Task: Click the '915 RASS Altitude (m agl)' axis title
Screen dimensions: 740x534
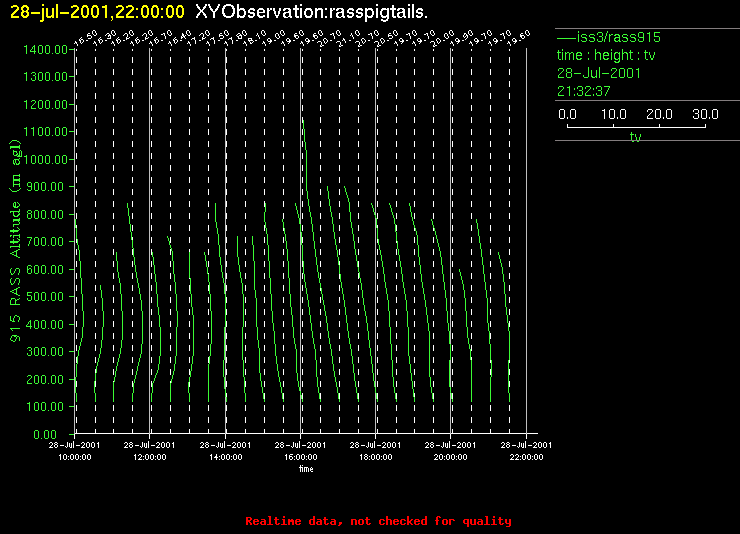Action: click(x=16, y=241)
